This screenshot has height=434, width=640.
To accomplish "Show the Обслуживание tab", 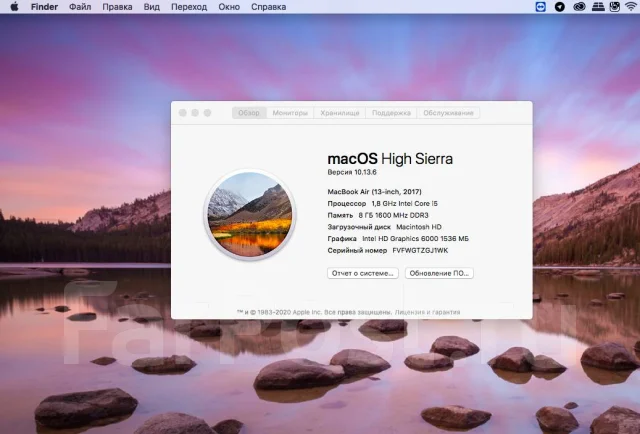I will [x=448, y=113].
